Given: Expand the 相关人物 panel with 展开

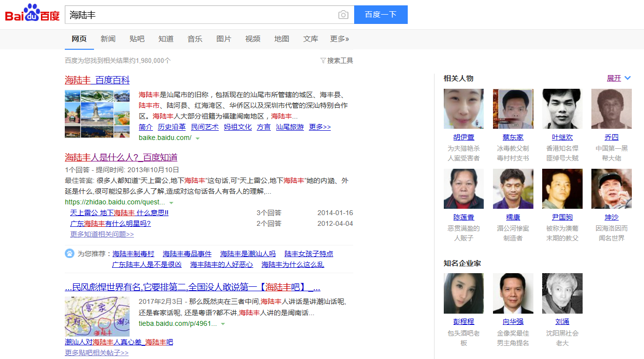Looking at the screenshot, I should tap(619, 78).
